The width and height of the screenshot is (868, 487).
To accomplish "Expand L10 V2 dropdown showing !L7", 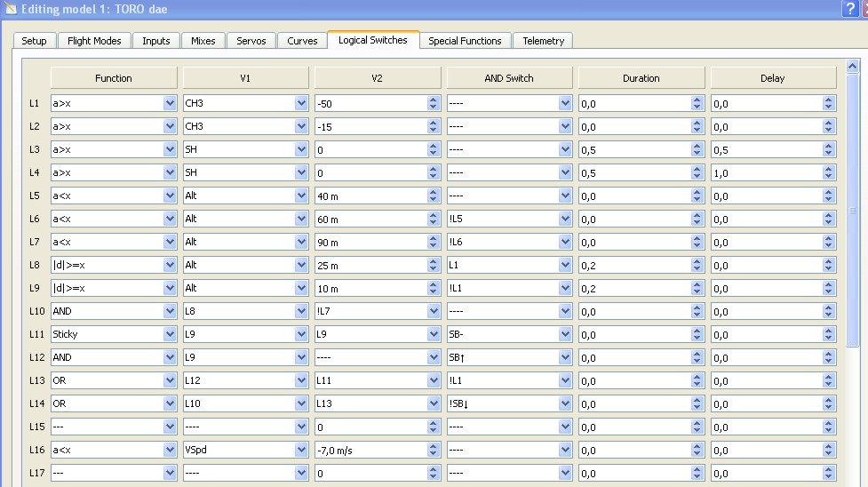I will [x=434, y=312].
